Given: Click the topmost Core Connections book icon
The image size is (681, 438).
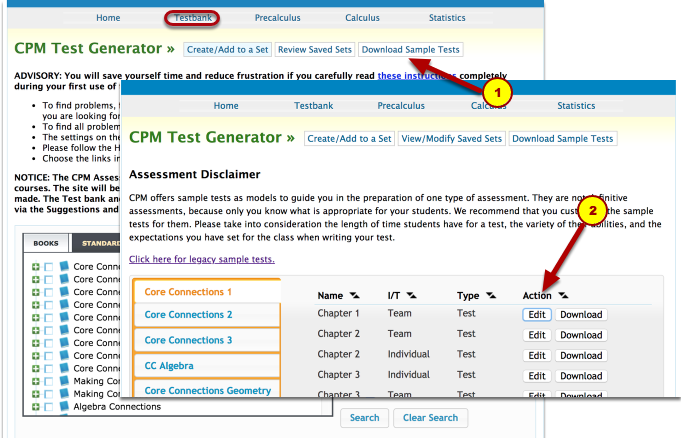Looking at the screenshot, I should pos(64,266).
